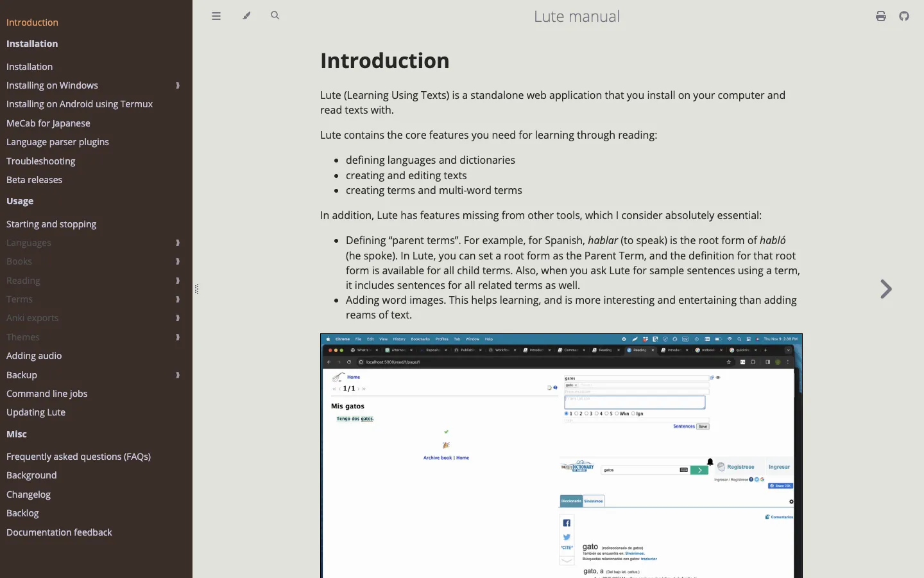
Task: Open the search magnifier icon
Action: (275, 16)
